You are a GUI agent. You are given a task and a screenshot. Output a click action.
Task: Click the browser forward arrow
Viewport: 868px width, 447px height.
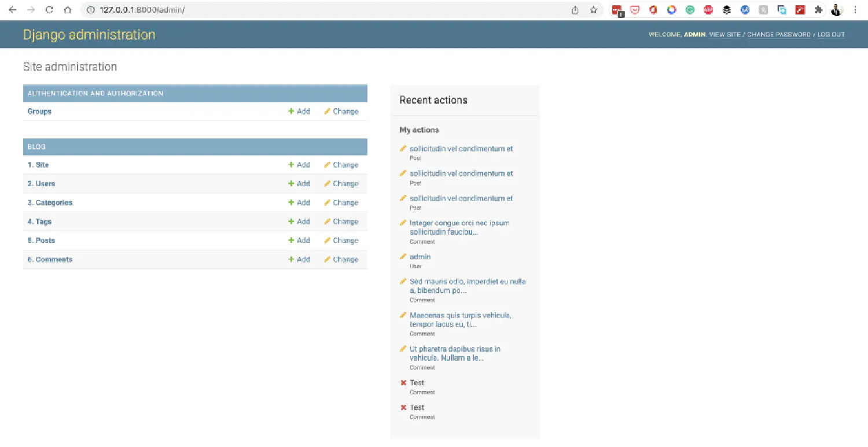point(31,10)
